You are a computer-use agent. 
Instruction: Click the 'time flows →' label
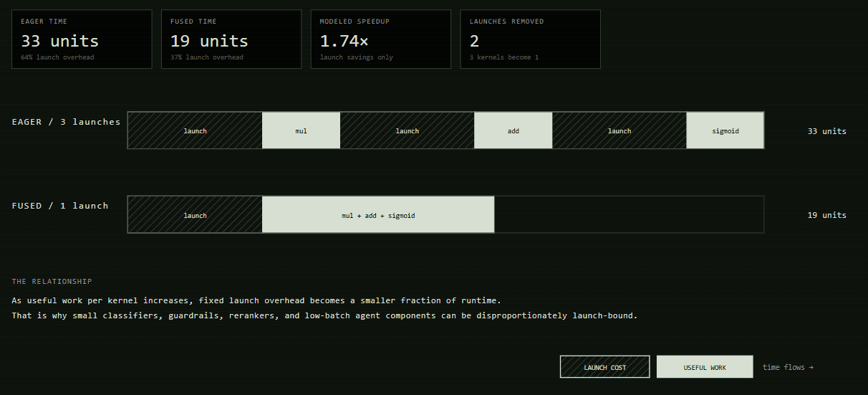[x=788, y=367]
